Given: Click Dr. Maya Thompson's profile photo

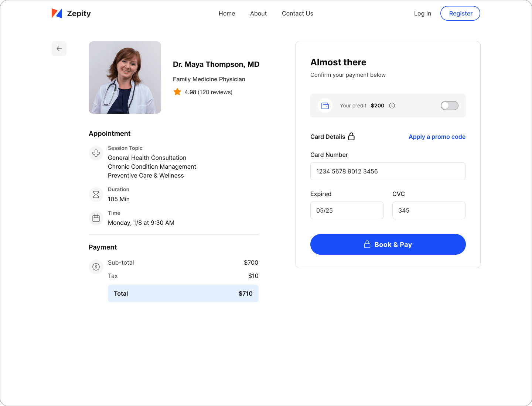Looking at the screenshot, I should pyautogui.click(x=125, y=78).
